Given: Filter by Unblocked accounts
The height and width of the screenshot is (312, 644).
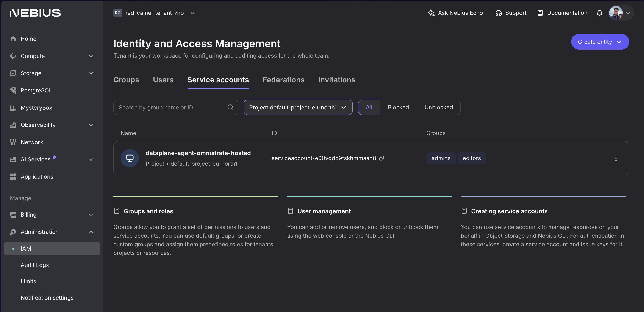Looking at the screenshot, I should [x=438, y=107].
